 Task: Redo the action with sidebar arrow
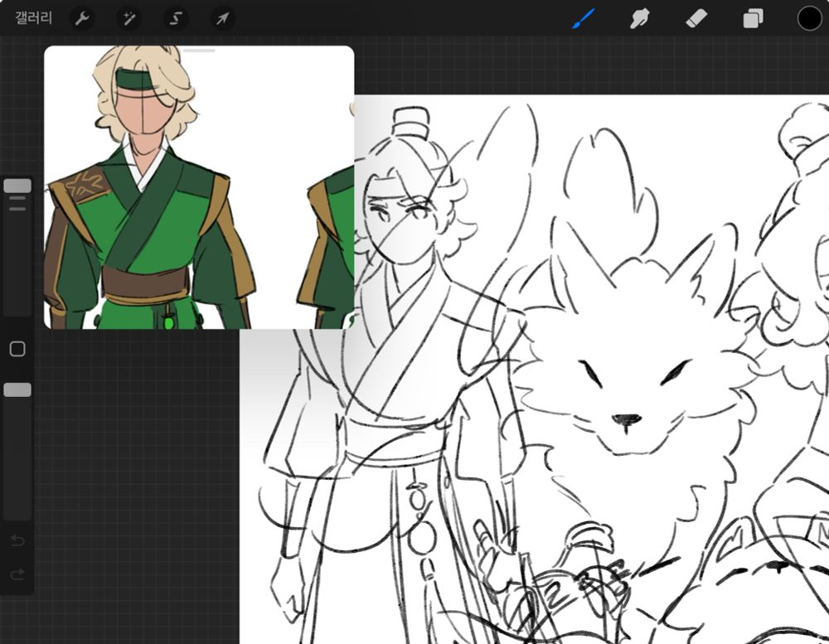tap(17, 574)
